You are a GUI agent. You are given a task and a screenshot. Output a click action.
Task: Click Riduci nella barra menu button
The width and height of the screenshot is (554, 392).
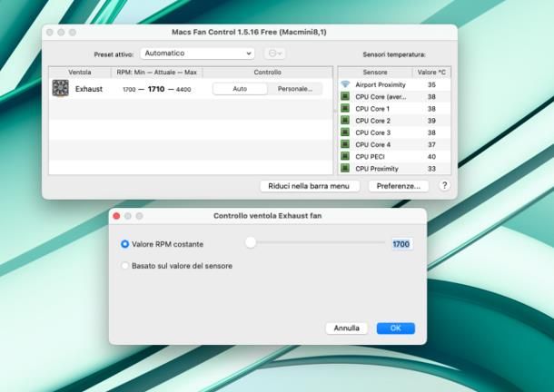(x=310, y=186)
